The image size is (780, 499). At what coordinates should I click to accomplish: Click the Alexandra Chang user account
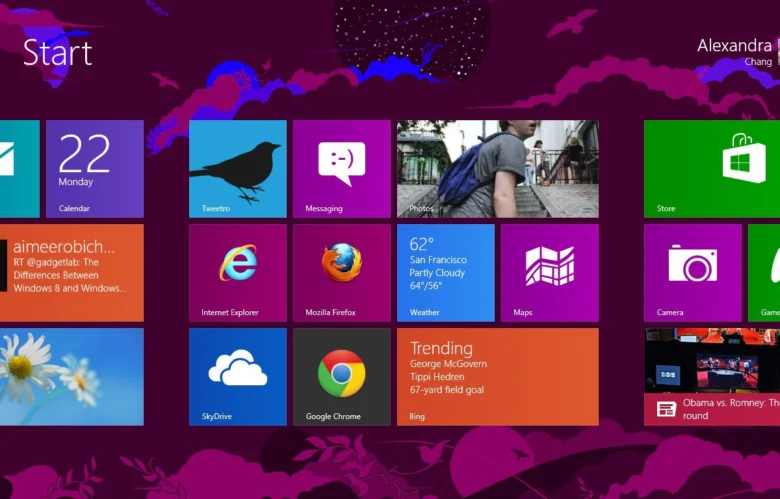click(738, 52)
